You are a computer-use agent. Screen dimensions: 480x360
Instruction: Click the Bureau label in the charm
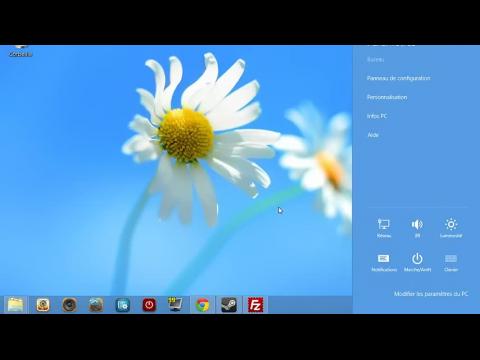click(x=375, y=59)
